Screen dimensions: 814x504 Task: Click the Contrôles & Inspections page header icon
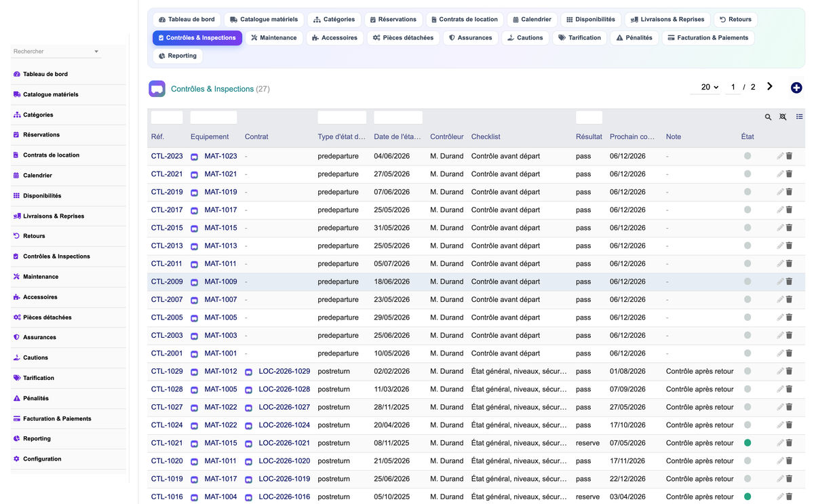pyautogui.click(x=157, y=88)
